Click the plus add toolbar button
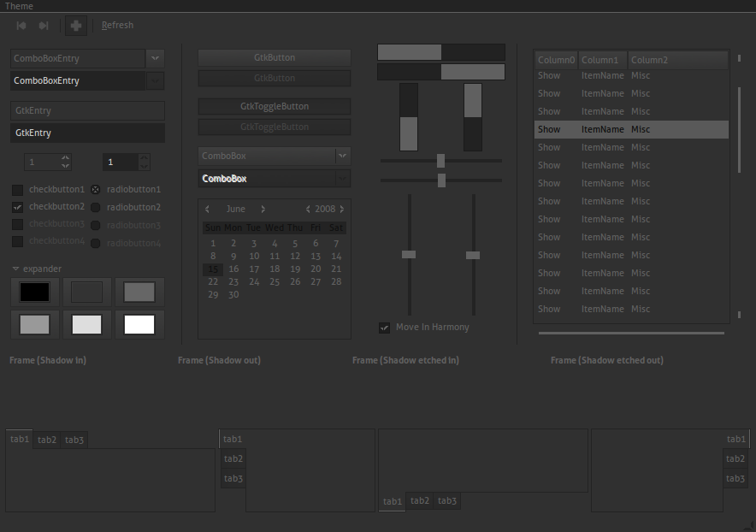 pos(76,26)
